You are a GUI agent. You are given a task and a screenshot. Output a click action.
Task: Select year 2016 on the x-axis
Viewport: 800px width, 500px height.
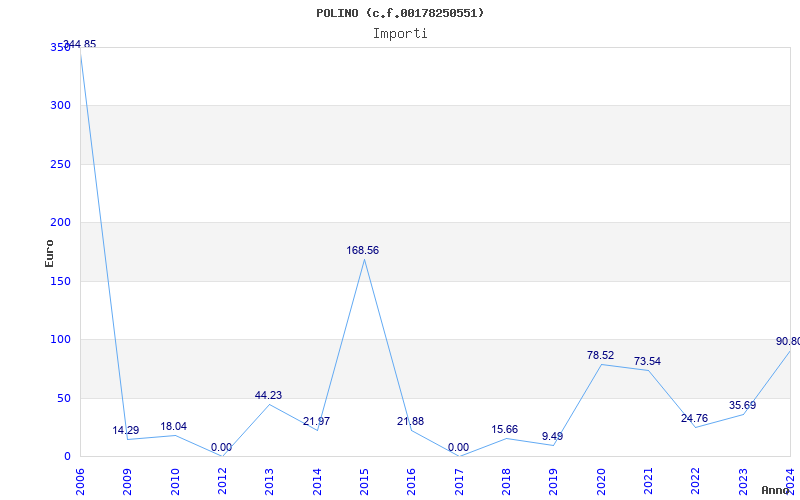coord(412,481)
